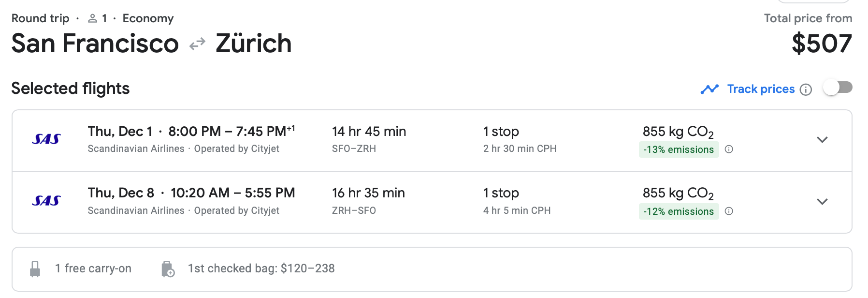
Task: Open info icon beside -13% emissions
Action: pyautogui.click(x=729, y=149)
